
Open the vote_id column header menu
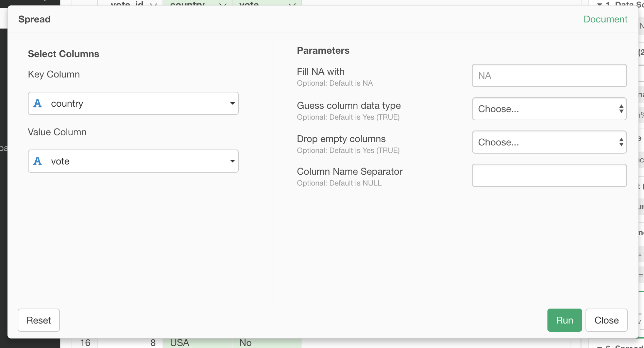coord(153,4)
